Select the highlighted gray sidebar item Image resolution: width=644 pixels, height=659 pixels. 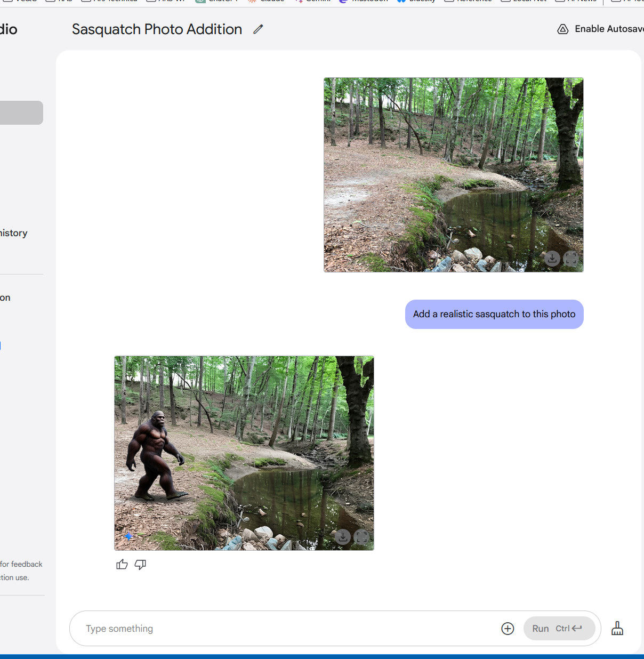click(21, 113)
